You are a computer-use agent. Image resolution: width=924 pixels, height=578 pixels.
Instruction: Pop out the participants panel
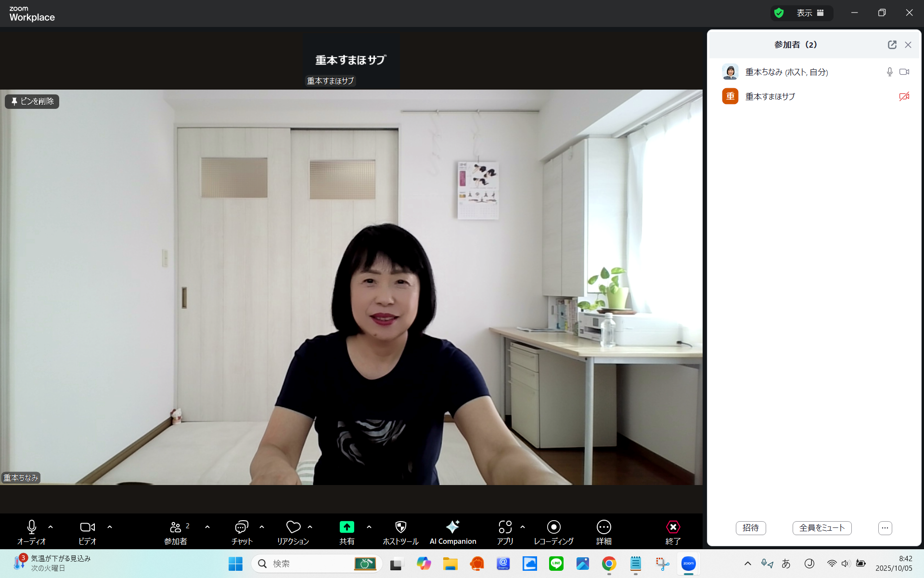pyautogui.click(x=892, y=45)
